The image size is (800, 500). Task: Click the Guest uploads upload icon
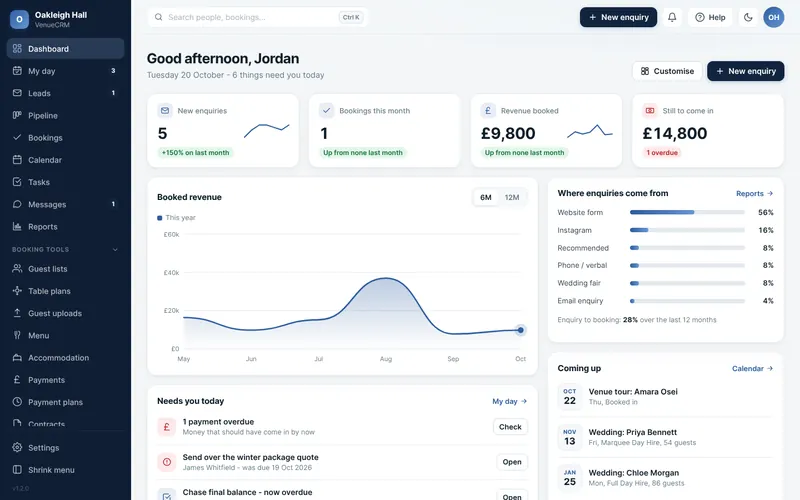[17, 313]
